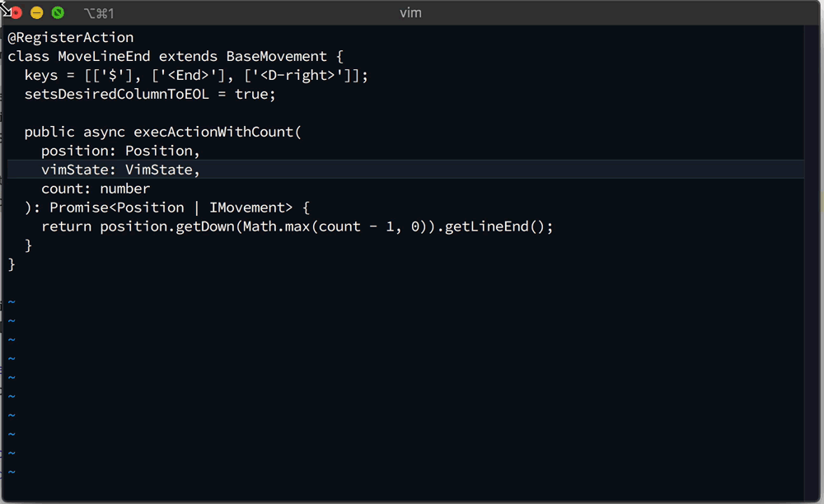This screenshot has height=504, width=824.
Task: Click ".getLineEnd();" at end of return line
Action: 495,226
